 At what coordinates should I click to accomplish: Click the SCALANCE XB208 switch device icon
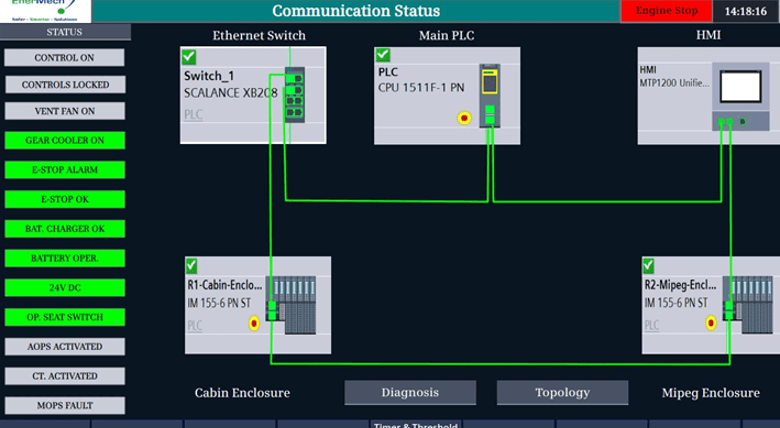(293, 95)
